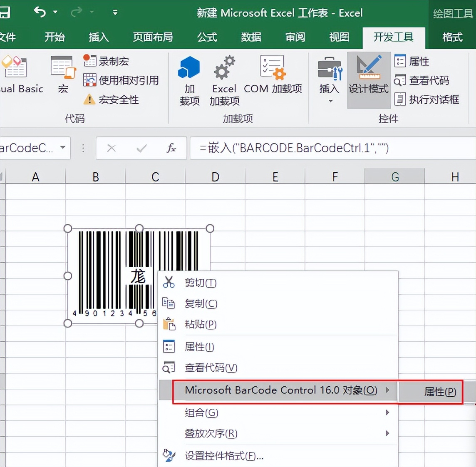Viewport: 476px width, 467px height.
Task: Click 属性 in the controls group
Action: pyautogui.click(x=412, y=61)
